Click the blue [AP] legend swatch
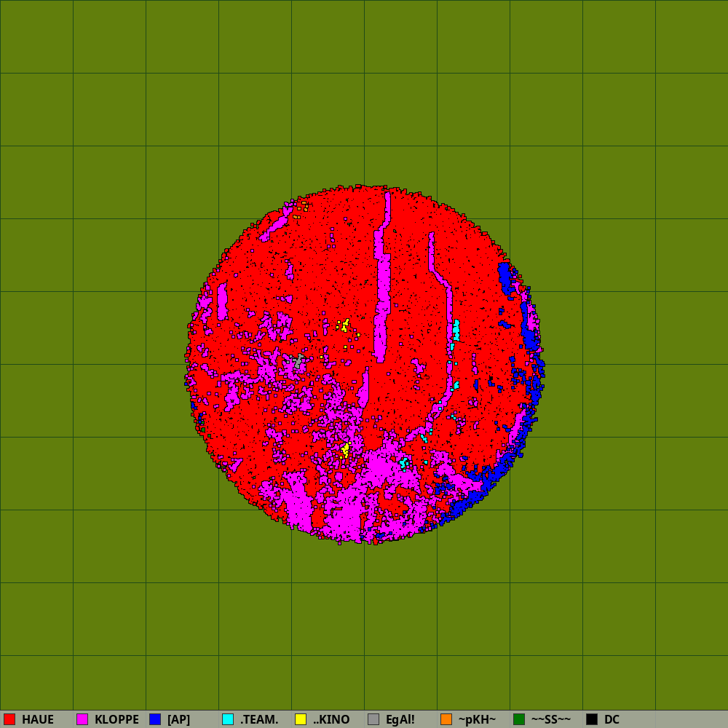 pyautogui.click(x=155, y=719)
